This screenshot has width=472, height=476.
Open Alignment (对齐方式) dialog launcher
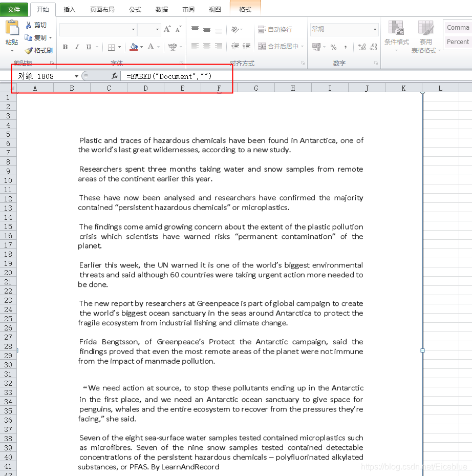(303, 63)
